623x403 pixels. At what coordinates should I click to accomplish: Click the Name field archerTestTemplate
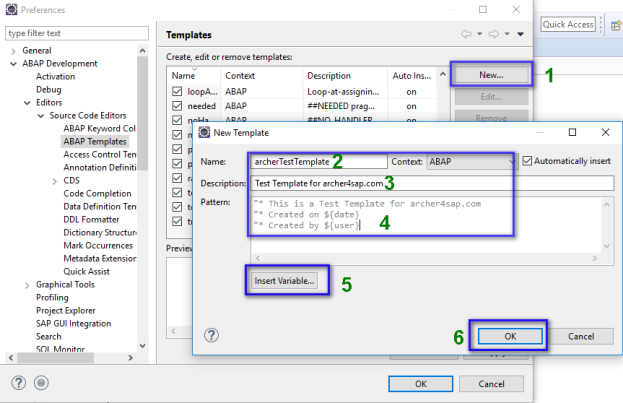319,161
